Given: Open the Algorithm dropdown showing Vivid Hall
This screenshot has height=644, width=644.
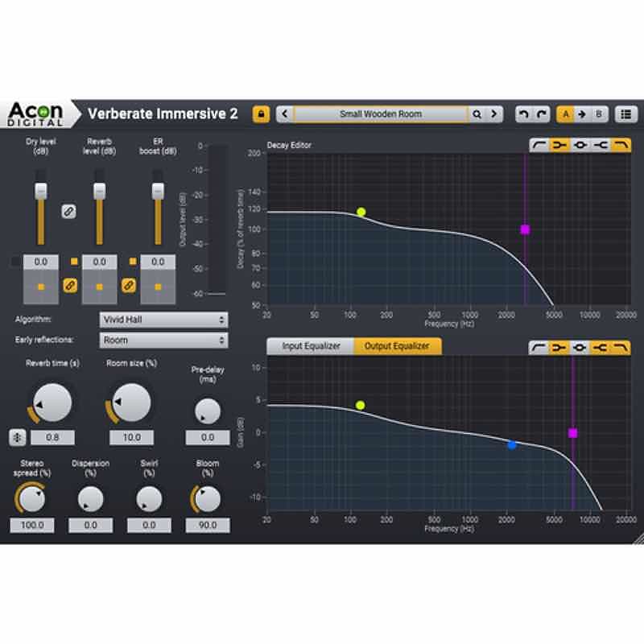Looking at the screenshot, I should pyautogui.click(x=163, y=318).
